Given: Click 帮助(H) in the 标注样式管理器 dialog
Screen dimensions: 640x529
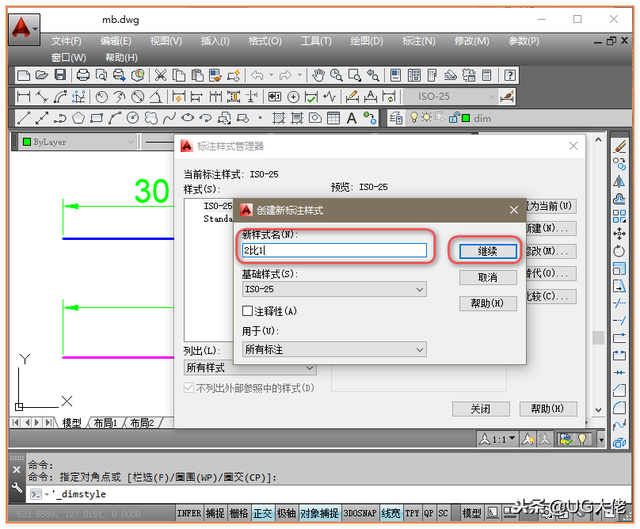Looking at the screenshot, I should (548, 409).
